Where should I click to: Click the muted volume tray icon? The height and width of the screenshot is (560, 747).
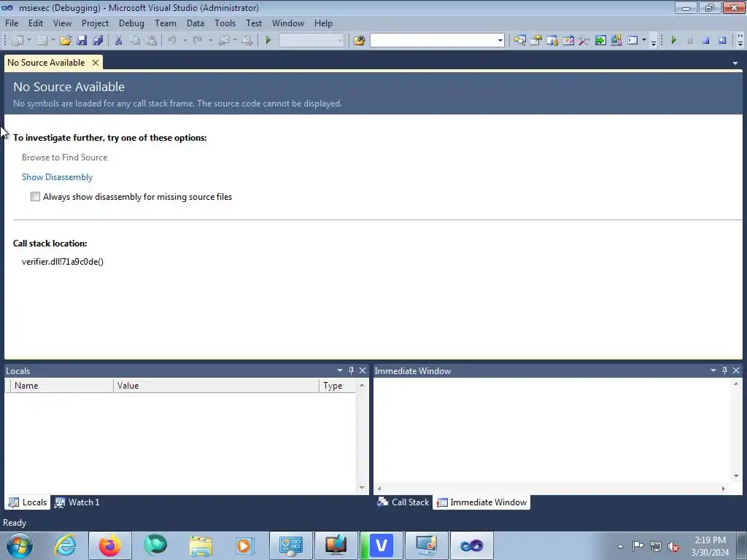673,547
